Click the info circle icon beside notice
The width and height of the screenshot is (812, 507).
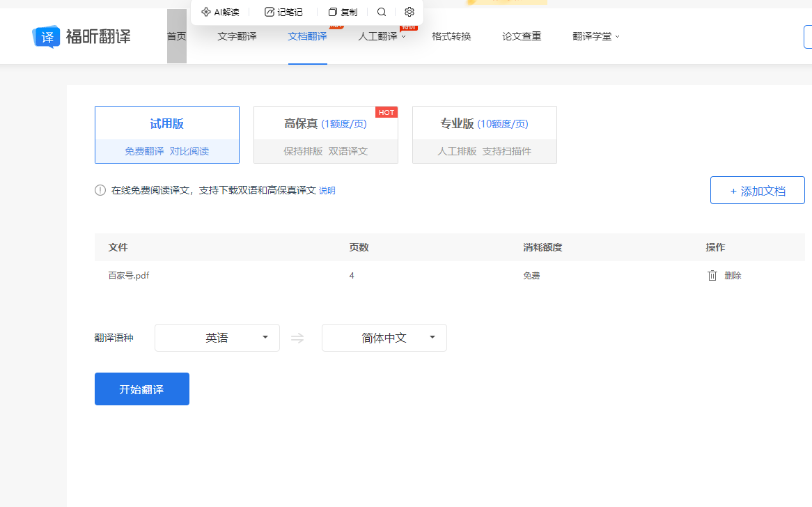click(x=100, y=190)
